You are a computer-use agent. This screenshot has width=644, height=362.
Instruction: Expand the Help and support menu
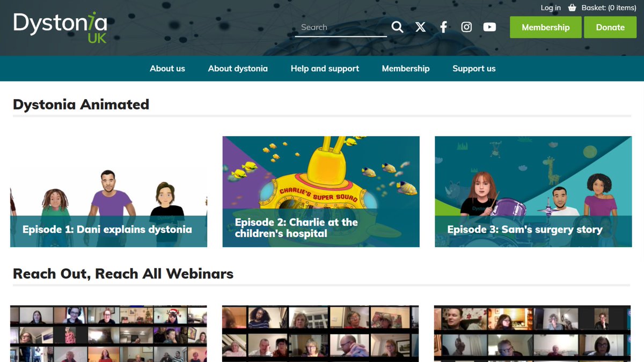click(325, 69)
